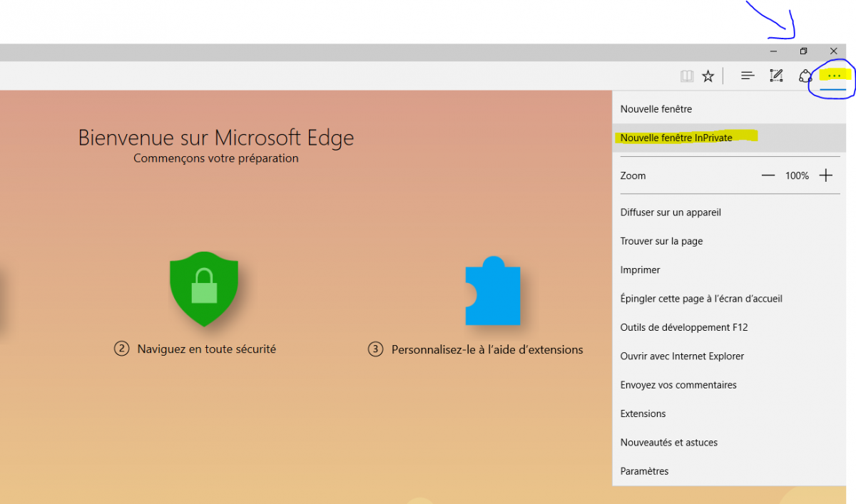The height and width of the screenshot is (504, 856).
Task: Select the Make a Web Note icon
Action: point(776,76)
